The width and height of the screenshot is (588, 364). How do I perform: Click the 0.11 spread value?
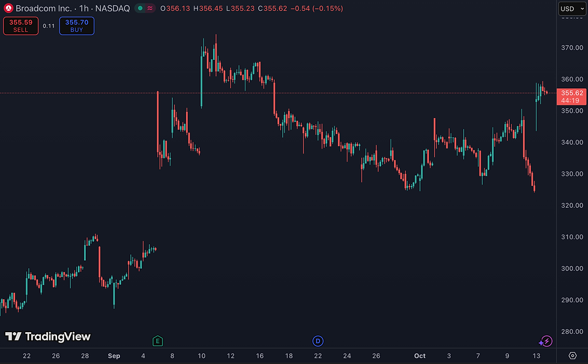(x=49, y=26)
